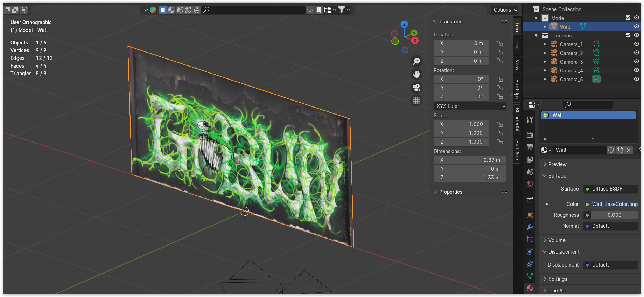Duplicate the Wall material with copy icon
The image size is (644, 297).
620,150
